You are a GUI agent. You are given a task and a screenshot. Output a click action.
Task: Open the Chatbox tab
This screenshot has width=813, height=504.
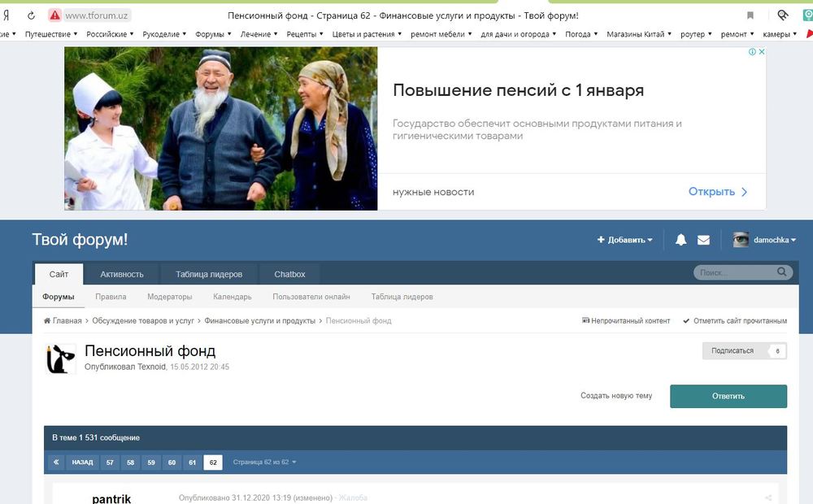[x=289, y=274]
